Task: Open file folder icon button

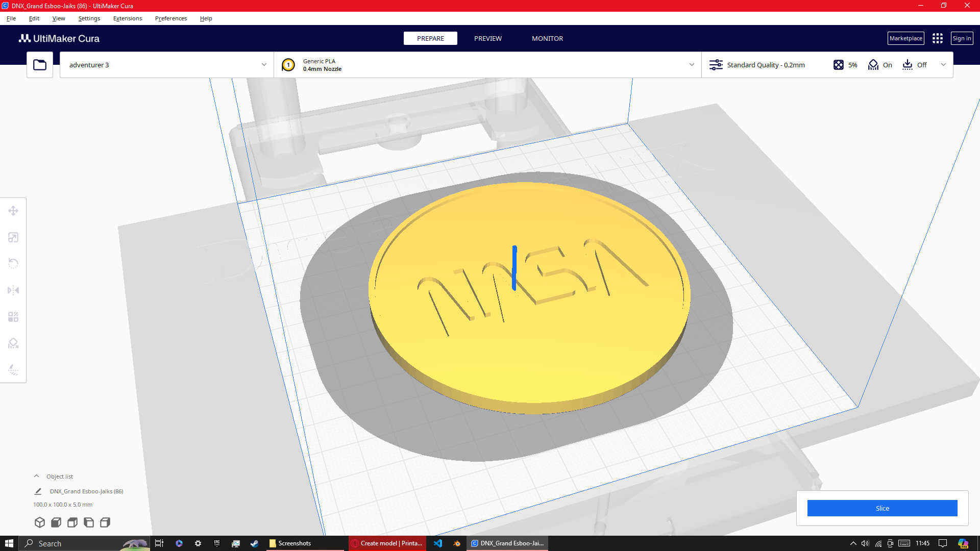Action: (40, 65)
